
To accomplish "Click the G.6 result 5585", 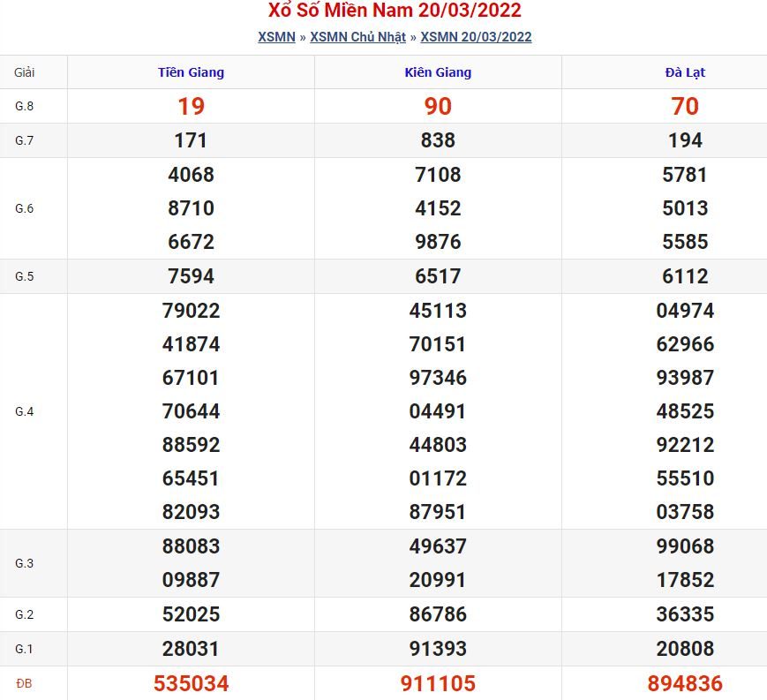I will click(685, 242).
